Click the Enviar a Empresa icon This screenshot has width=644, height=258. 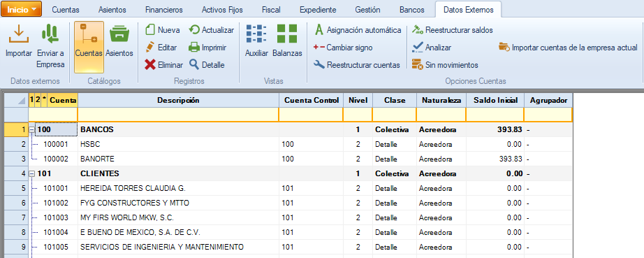point(50,34)
